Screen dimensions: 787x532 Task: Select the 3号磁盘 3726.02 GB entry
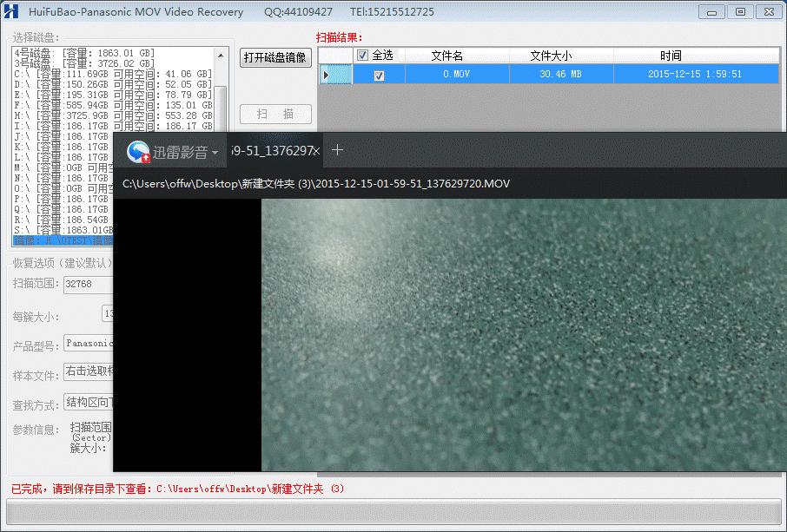point(84,63)
